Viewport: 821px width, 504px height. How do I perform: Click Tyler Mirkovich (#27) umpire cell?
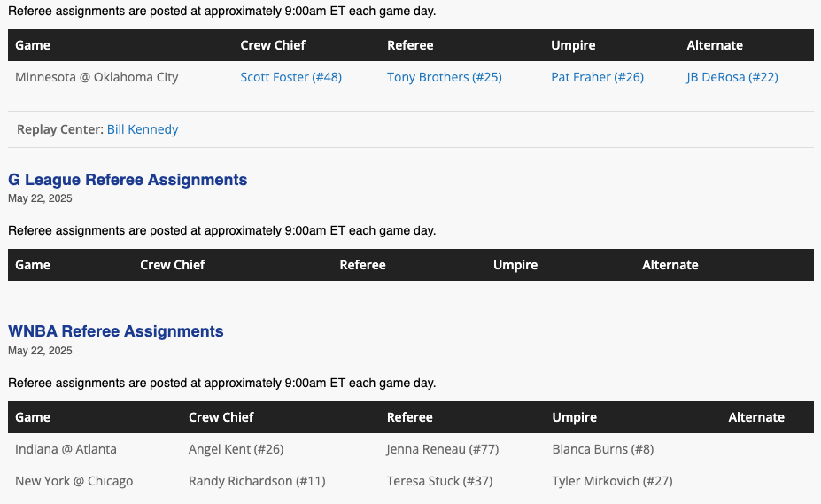[612, 481]
